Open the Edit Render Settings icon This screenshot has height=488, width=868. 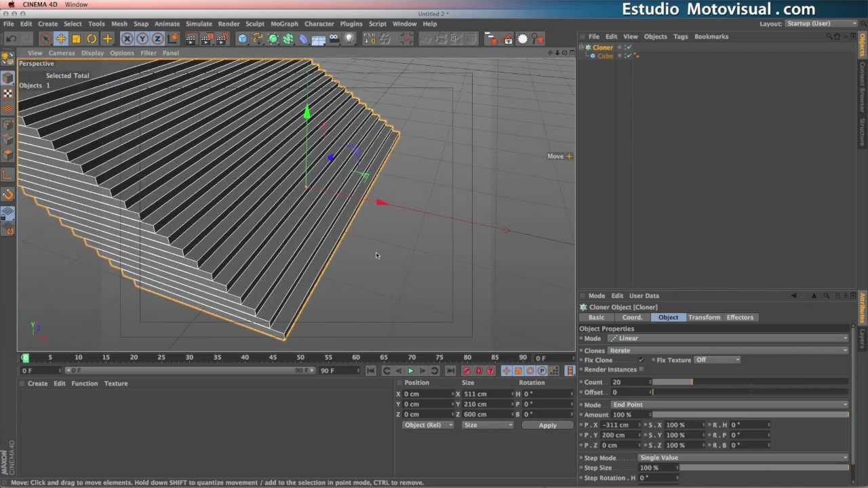[222, 39]
